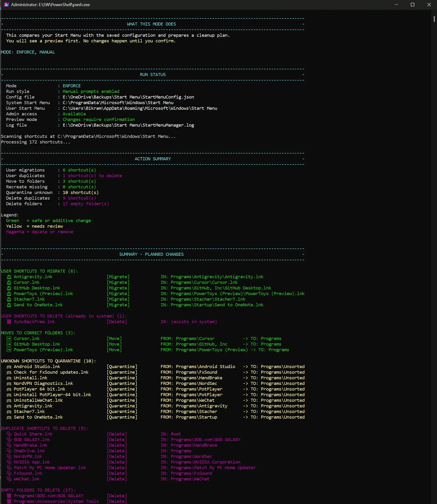Click the 'SUMMARY - PLANNED CHANGES' header
The width and height of the screenshot is (437, 504).
click(151, 254)
